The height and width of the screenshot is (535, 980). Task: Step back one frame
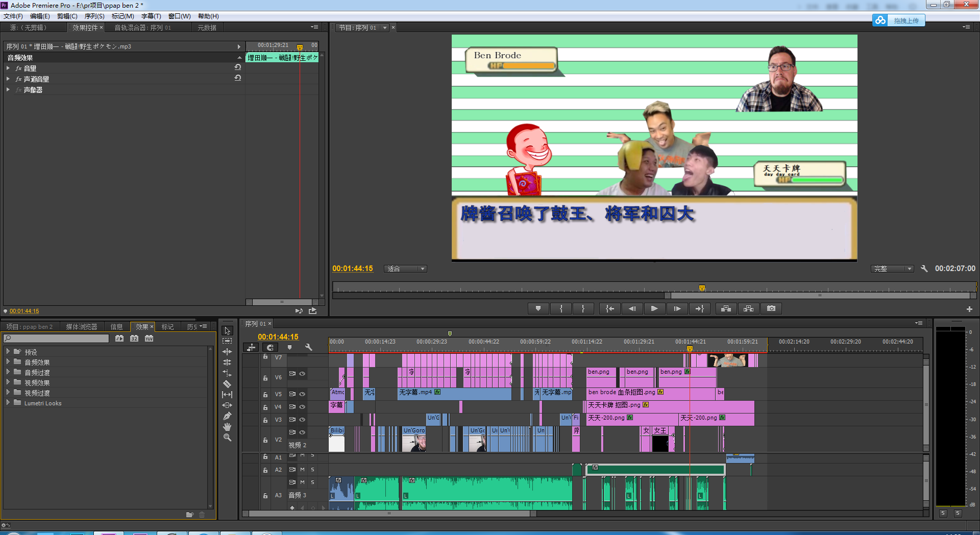(x=632, y=308)
